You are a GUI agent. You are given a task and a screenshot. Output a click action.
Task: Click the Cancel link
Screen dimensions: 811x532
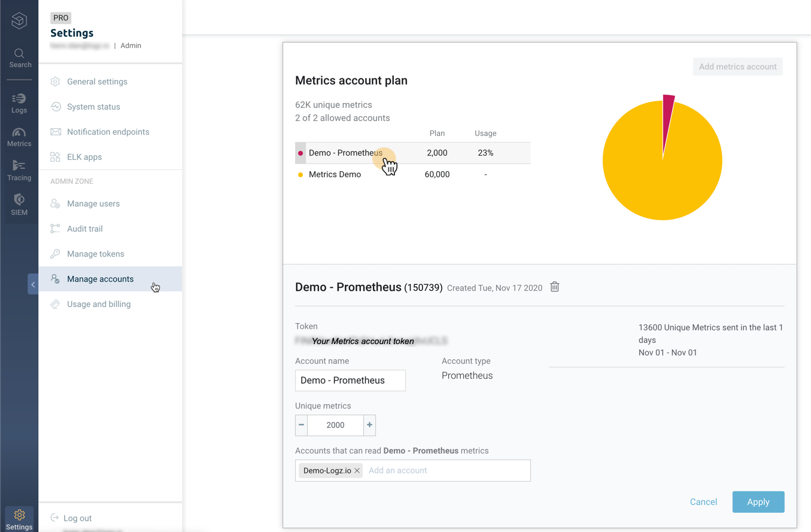[x=703, y=502]
